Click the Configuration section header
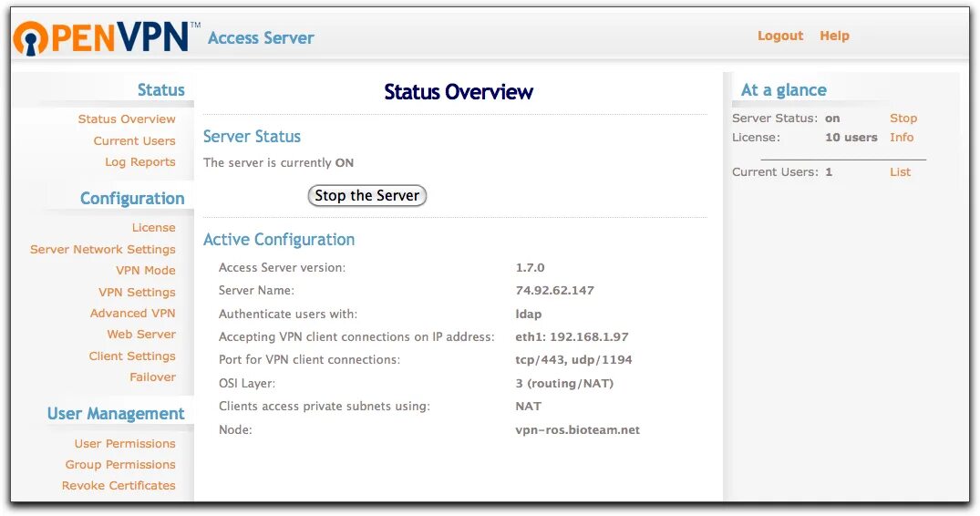Screen dimensions: 980x516 [x=132, y=198]
